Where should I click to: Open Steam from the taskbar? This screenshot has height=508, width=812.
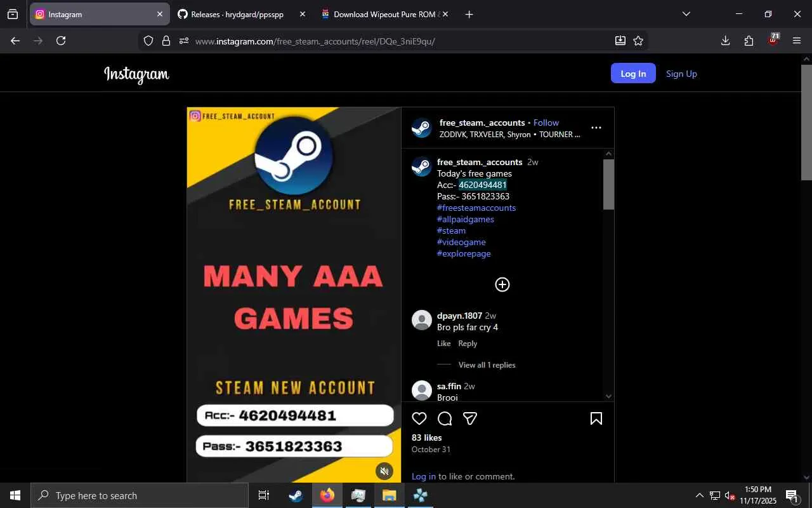(296, 495)
